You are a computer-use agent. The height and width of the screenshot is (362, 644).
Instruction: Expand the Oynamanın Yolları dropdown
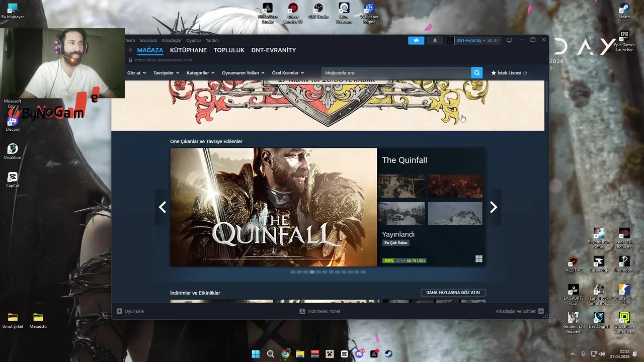(x=243, y=73)
